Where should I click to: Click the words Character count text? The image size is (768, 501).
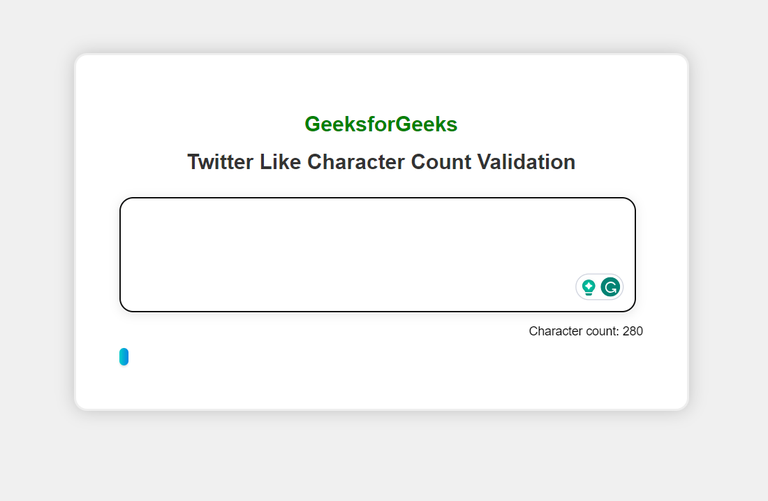click(x=573, y=331)
